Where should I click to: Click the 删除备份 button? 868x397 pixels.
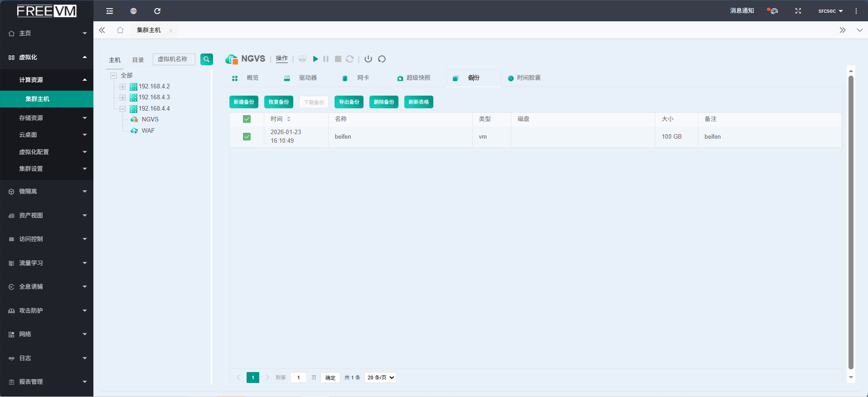point(383,102)
